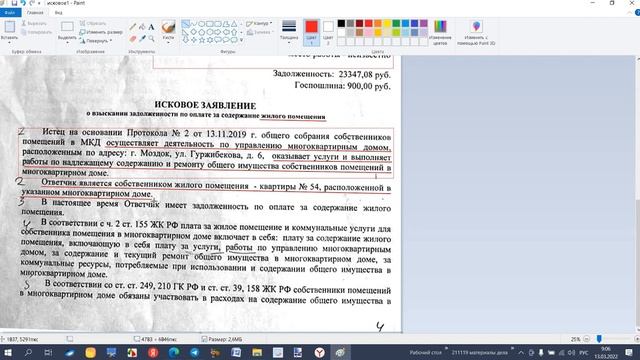This screenshot has height=360, width=640.
Task: Pick the black color swatch
Action: pyautogui.click(x=341, y=23)
